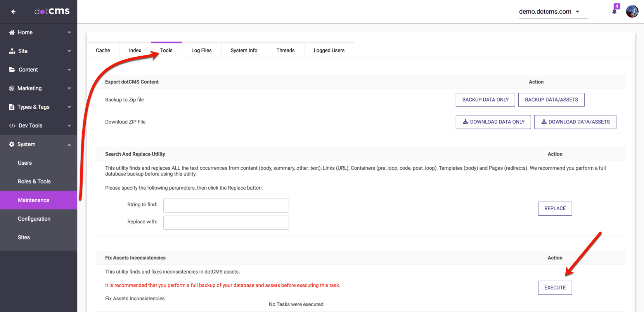Viewport: 644px width, 312px height.
Task: Open the notifications bell icon
Action: click(614, 11)
